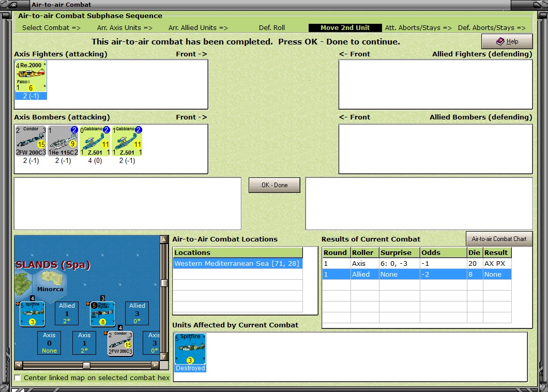This screenshot has width=548, height=392.
Task: Select the FW 200C Condor bomber counter
Action: [31, 141]
